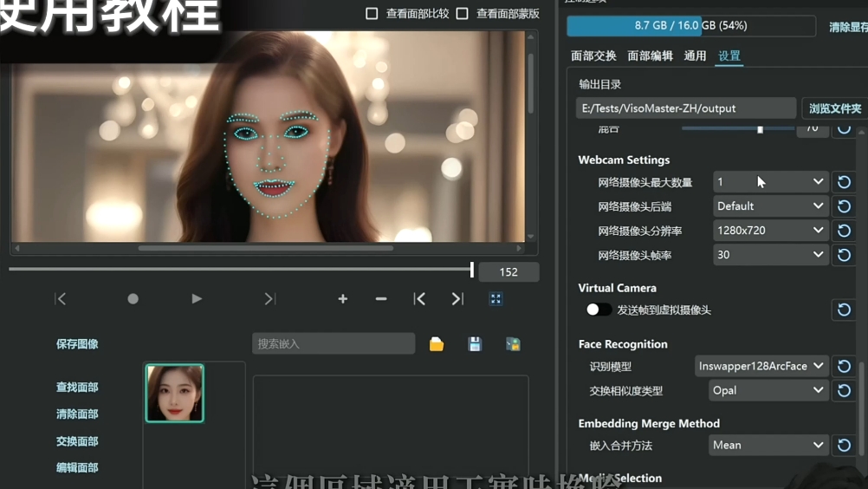Enable the 查看面部比较 checkbox
The image size is (868, 489).
pos(372,14)
